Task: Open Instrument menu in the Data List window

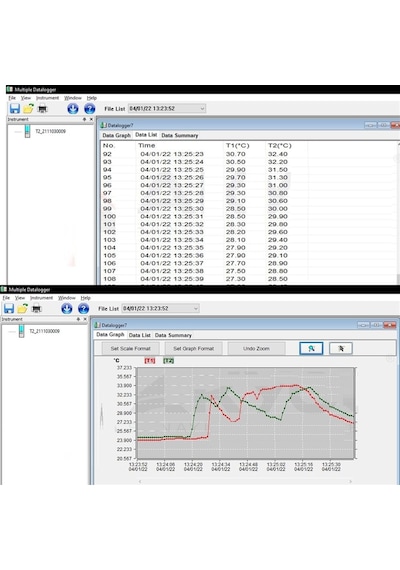Action: pos(47,98)
